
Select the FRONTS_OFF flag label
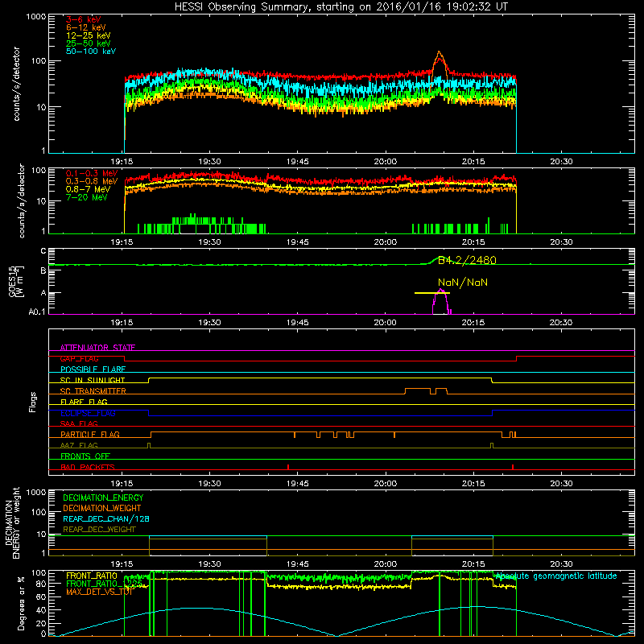(85, 456)
